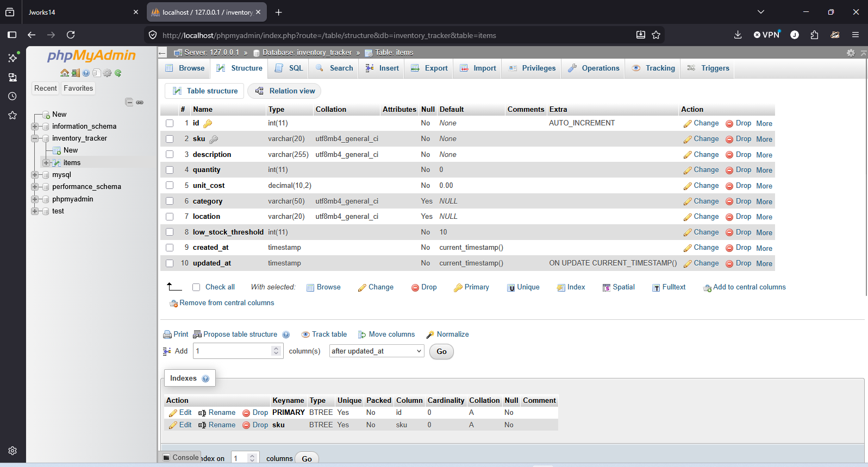
Task: Expand the phpmyadmin database node
Action: click(x=35, y=199)
